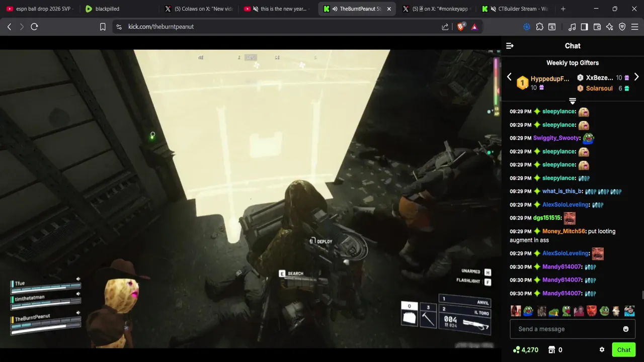The height and width of the screenshot is (362, 644).
Task: Open the media control music note
Action: click(x=572, y=27)
